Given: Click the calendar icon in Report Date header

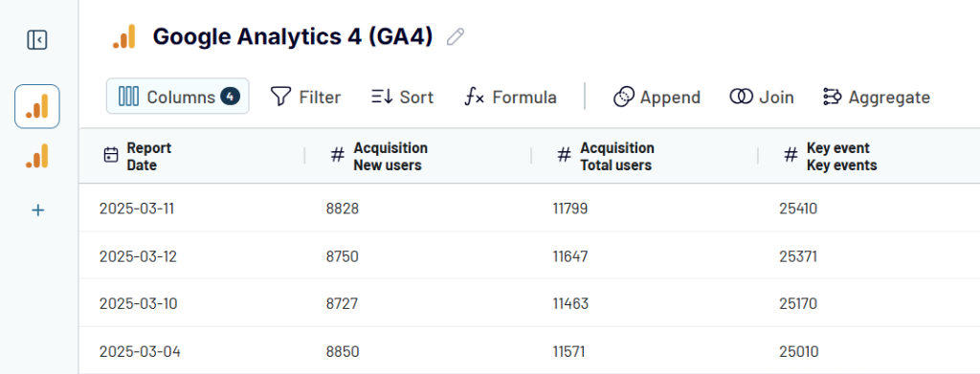Looking at the screenshot, I should (x=111, y=155).
